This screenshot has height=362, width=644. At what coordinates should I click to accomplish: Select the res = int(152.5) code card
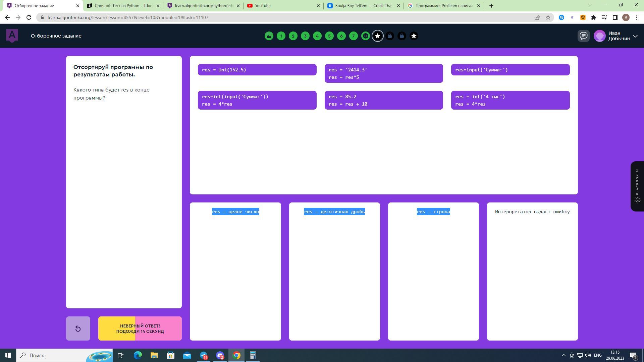point(257,70)
